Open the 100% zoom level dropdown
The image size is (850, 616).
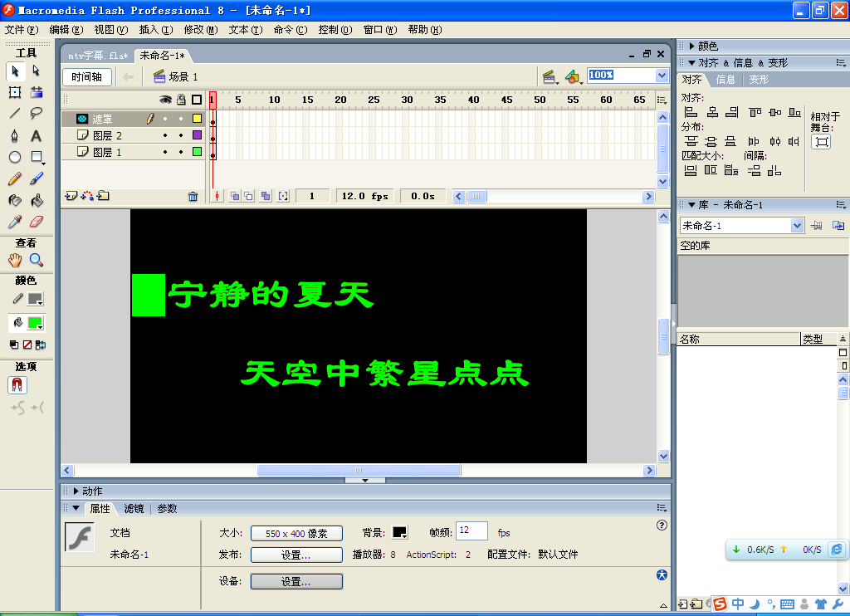(x=662, y=75)
